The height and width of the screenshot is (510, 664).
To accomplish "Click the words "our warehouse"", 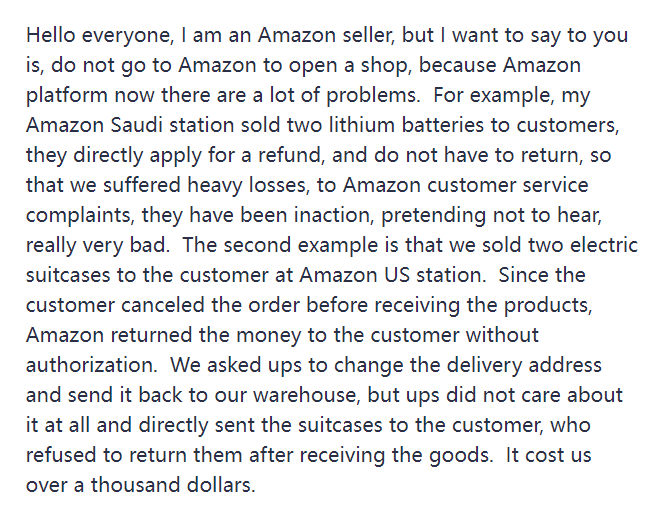I will point(287,395).
